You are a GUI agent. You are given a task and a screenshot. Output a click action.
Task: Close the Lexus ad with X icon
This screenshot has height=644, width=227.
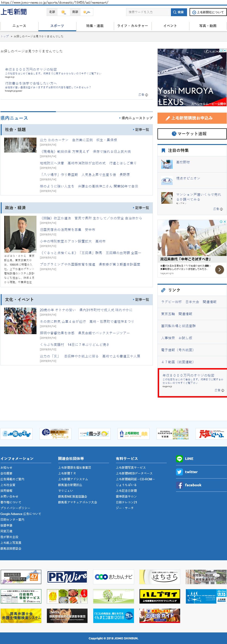tap(225, 50)
